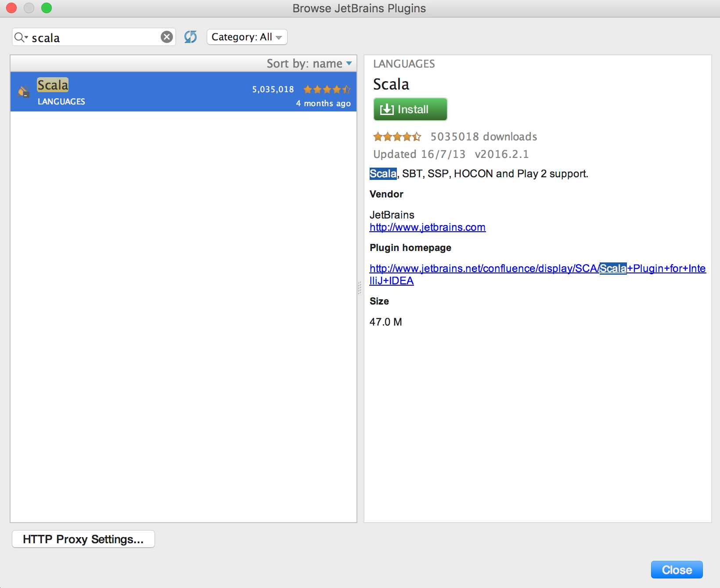Screen dimensions: 720x588
Task: Click the plugin description sentence
Action: coord(479,174)
